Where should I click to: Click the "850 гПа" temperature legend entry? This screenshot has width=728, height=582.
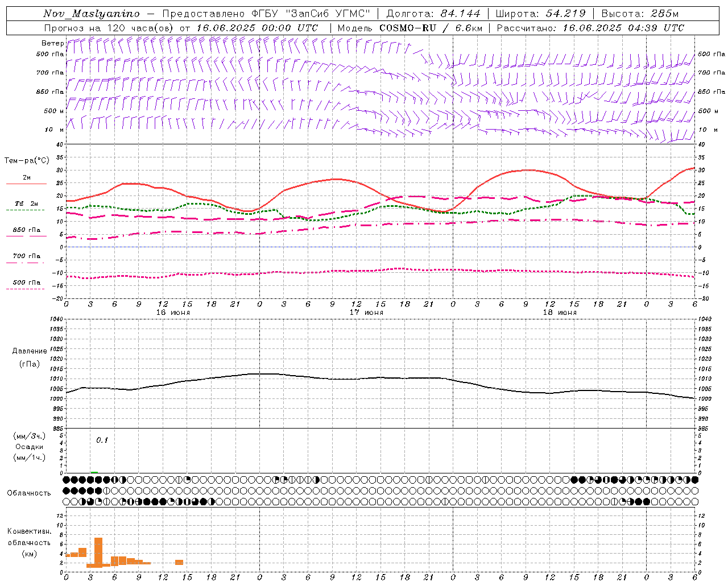pos(26,230)
